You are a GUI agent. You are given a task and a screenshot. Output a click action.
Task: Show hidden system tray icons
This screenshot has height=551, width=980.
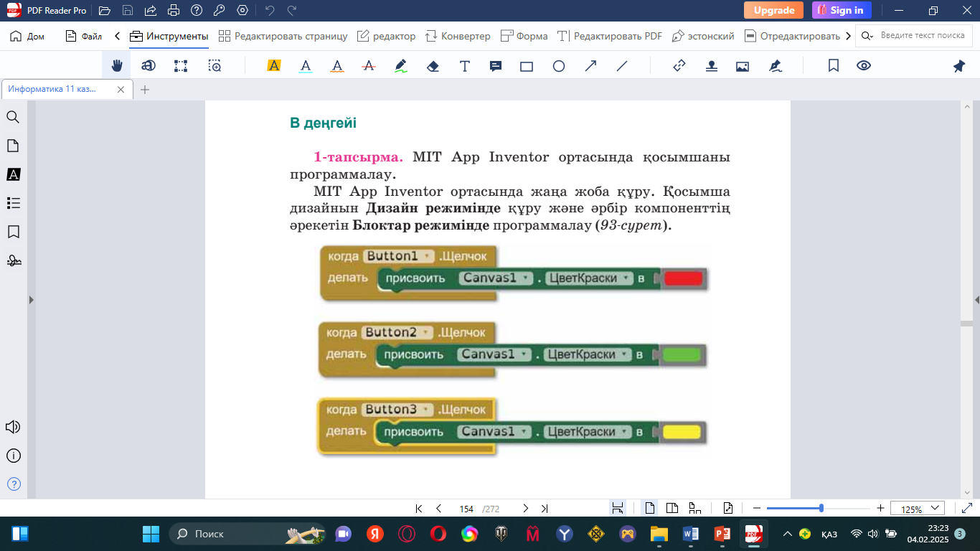(787, 534)
